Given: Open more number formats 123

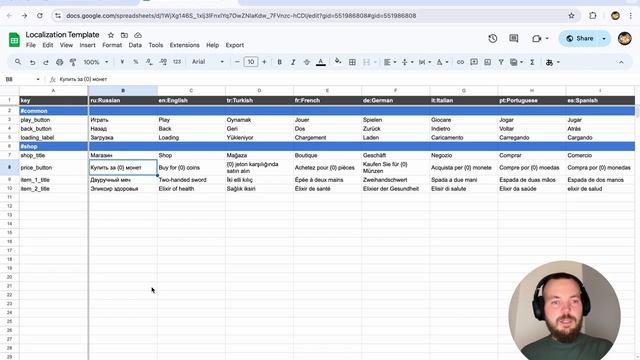Looking at the screenshot, I should pyautogui.click(x=177, y=62).
